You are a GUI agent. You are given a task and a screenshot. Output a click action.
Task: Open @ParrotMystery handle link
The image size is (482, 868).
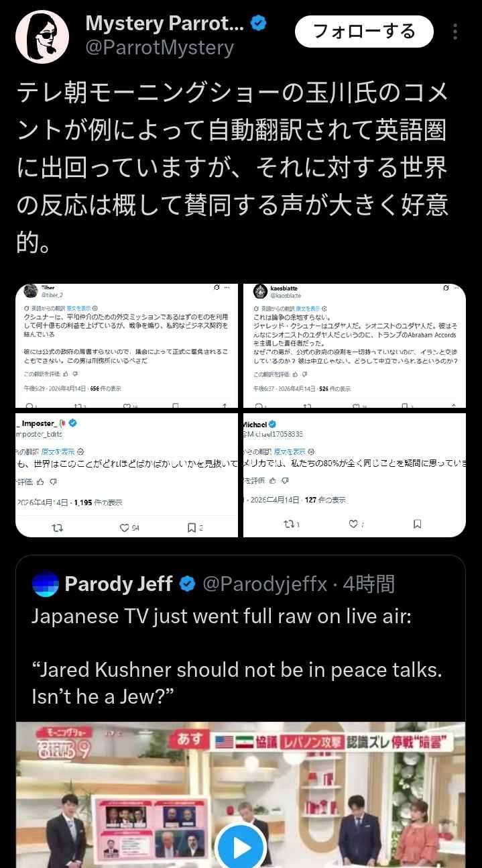click(160, 48)
